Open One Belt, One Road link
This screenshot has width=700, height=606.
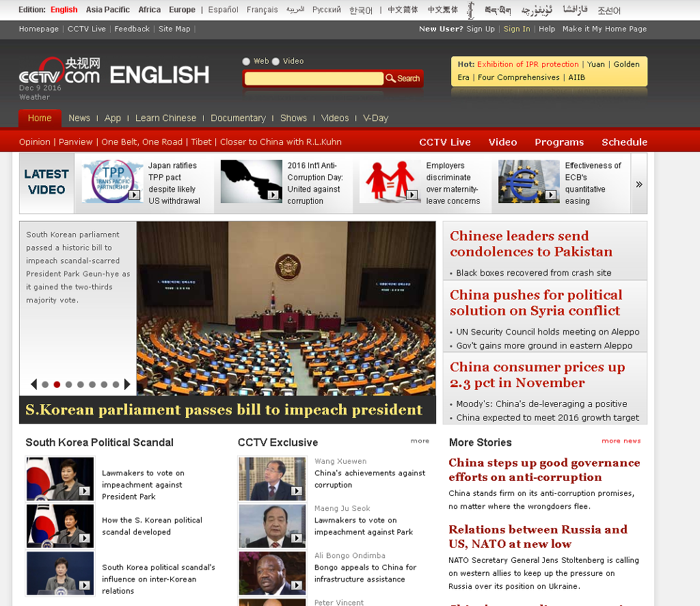pos(142,142)
